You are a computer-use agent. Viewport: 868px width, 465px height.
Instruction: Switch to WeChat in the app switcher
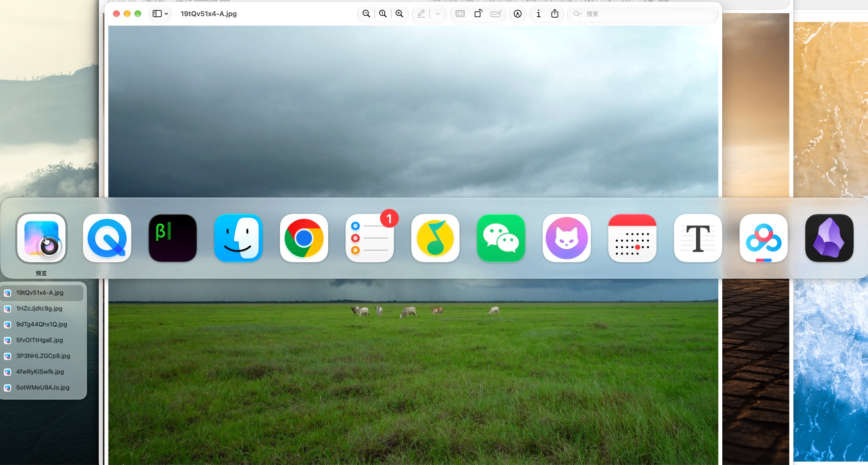501,238
